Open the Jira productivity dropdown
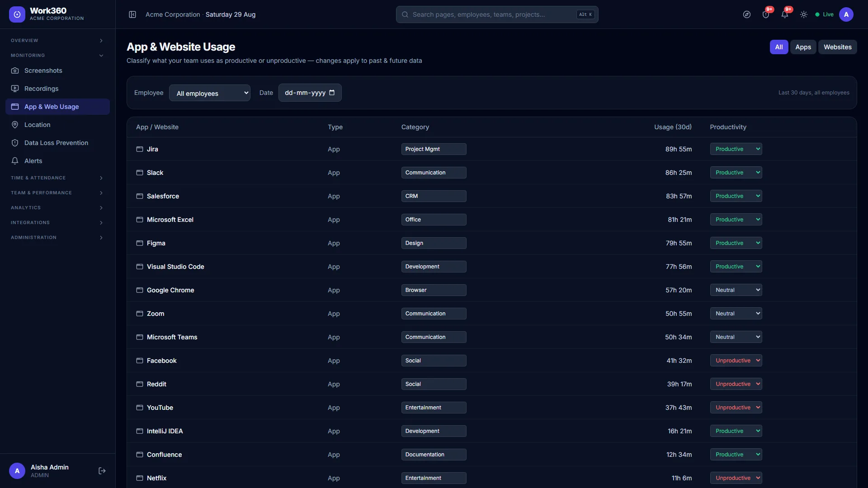 pyautogui.click(x=736, y=149)
